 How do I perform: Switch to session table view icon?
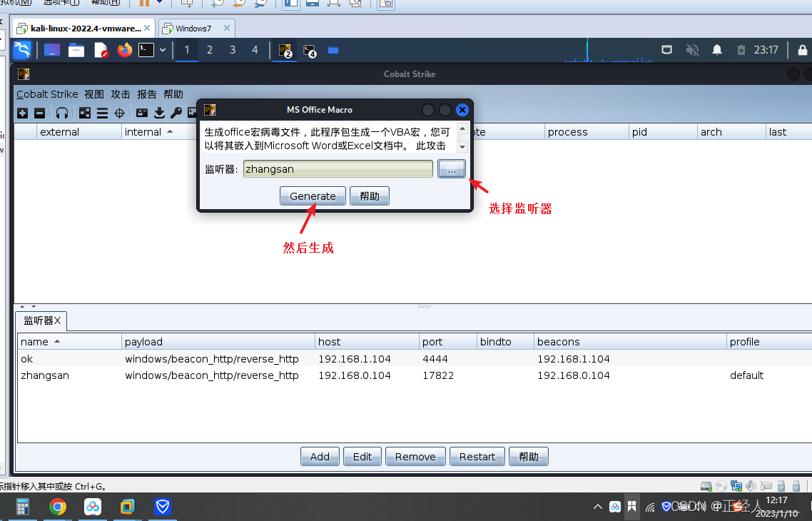(102, 113)
